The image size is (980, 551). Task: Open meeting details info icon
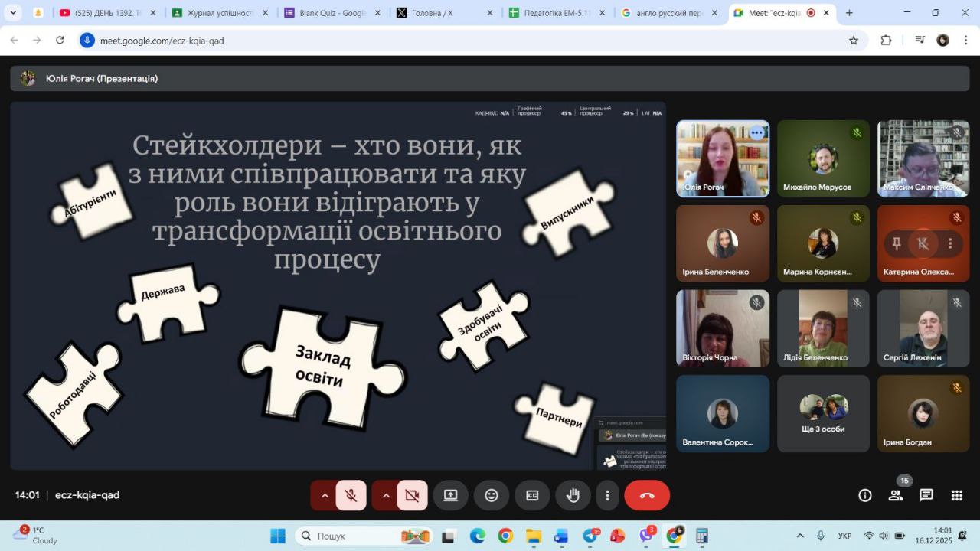(865, 495)
